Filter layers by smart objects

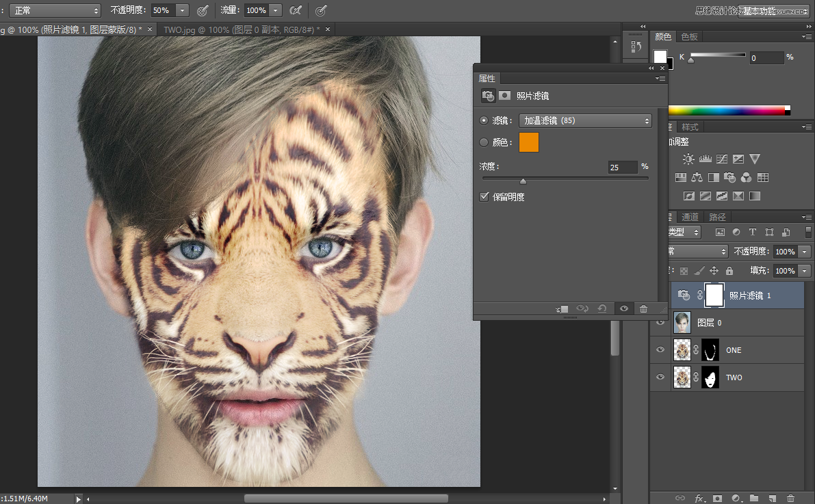coord(786,233)
